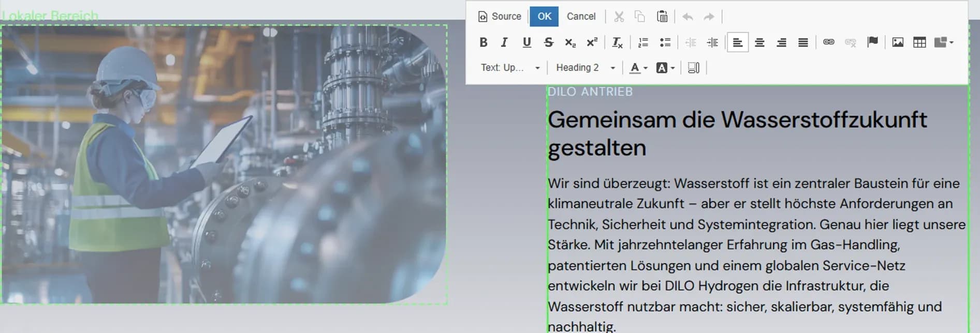Image resolution: width=980 pixels, height=333 pixels.
Task: Insert a table via the table icon
Action: pos(919,42)
